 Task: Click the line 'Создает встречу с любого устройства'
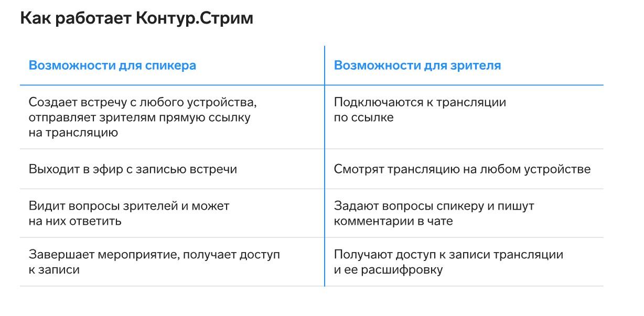point(142,102)
